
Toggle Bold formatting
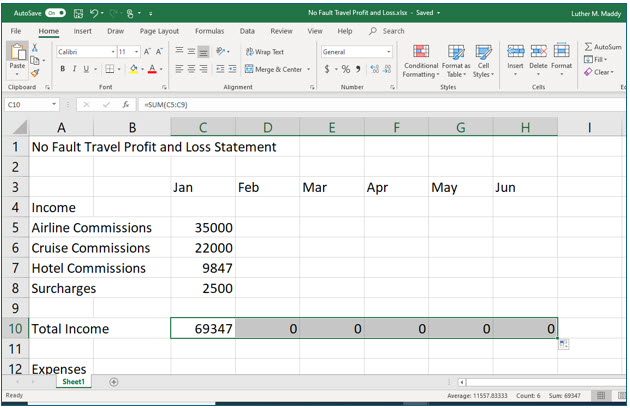point(63,69)
